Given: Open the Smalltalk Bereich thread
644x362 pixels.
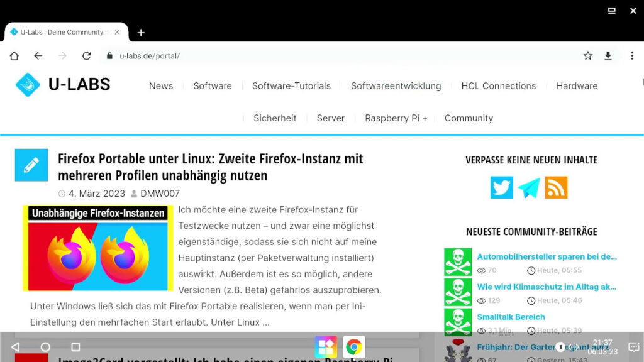Looking at the screenshot, I should [511, 317].
